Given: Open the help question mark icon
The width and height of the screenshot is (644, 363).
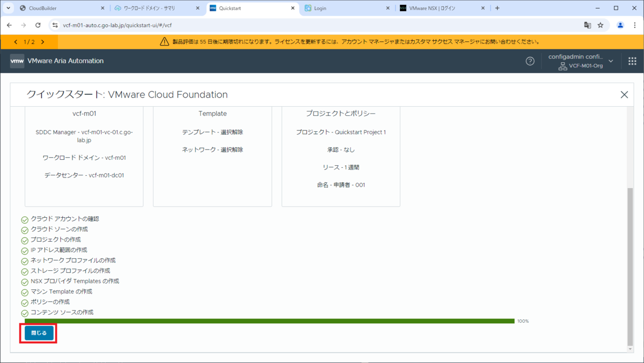Looking at the screenshot, I should 530,61.
